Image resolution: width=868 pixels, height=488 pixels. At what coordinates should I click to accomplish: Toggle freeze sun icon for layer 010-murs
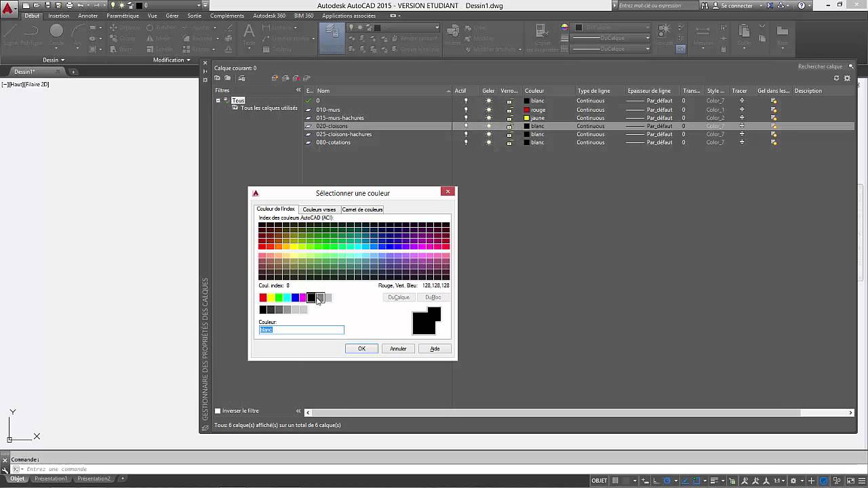tap(488, 110)
